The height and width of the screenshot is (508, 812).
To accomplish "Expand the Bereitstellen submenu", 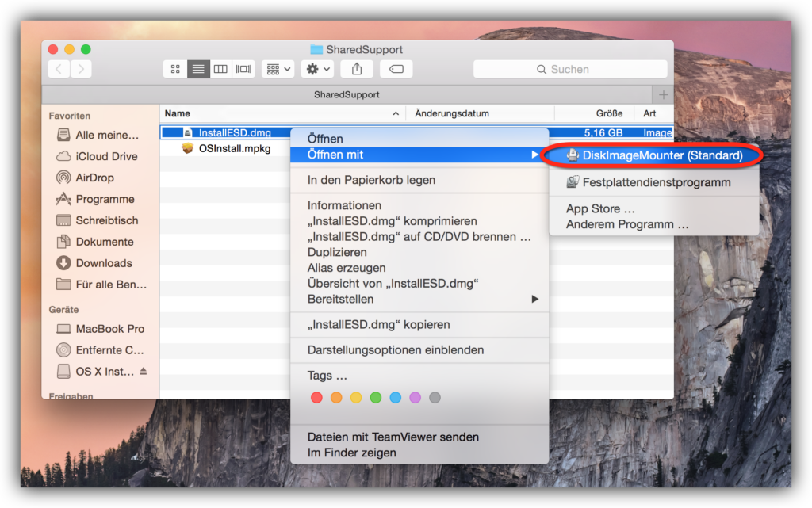I will pos(419,299).
